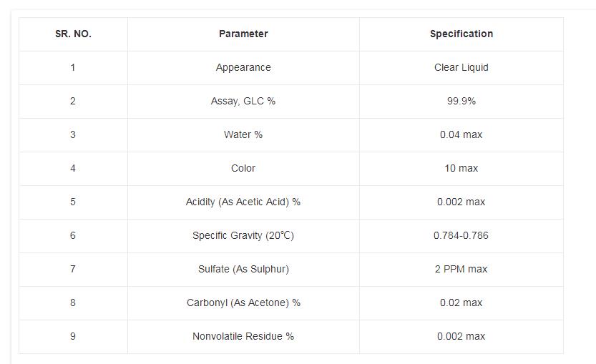The width and height of the screenshot is (596, 364).
Task: Select the Appearance parameter cell
Action: (243, 67)
